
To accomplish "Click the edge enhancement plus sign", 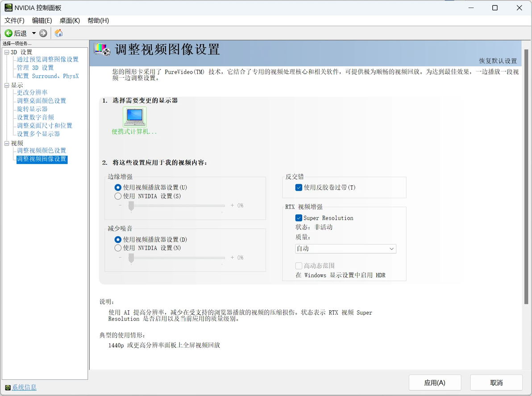I will click(232, 206).
